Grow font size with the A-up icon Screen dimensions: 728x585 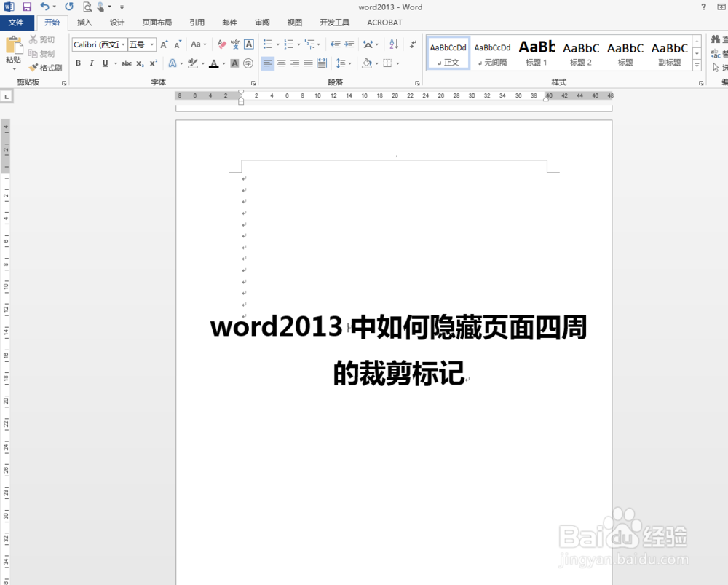163,44
